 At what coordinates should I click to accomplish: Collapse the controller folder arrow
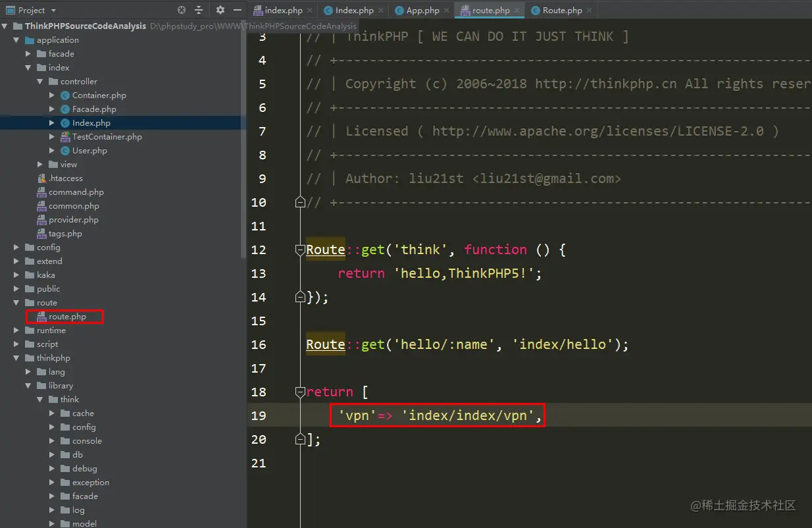tap(40, 82)
